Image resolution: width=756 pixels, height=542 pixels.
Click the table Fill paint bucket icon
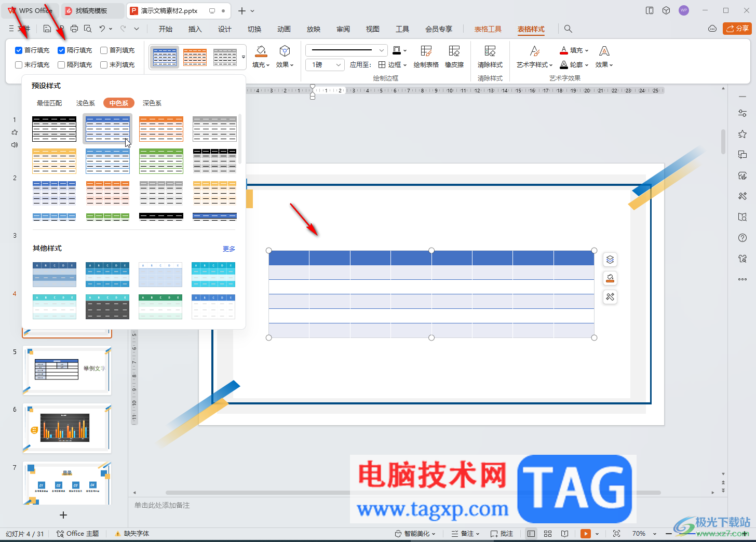pyautogui.click(x=261, y=51)
